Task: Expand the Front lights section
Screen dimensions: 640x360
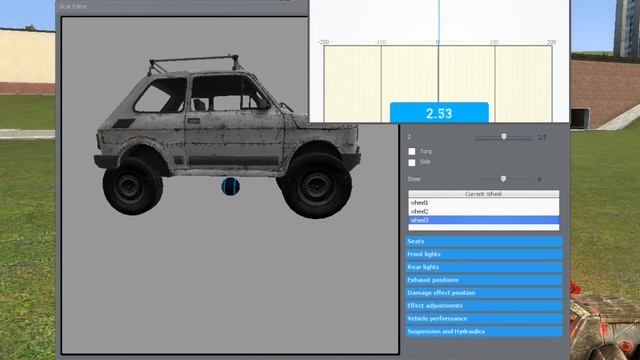Action: (x=484, y=254)
